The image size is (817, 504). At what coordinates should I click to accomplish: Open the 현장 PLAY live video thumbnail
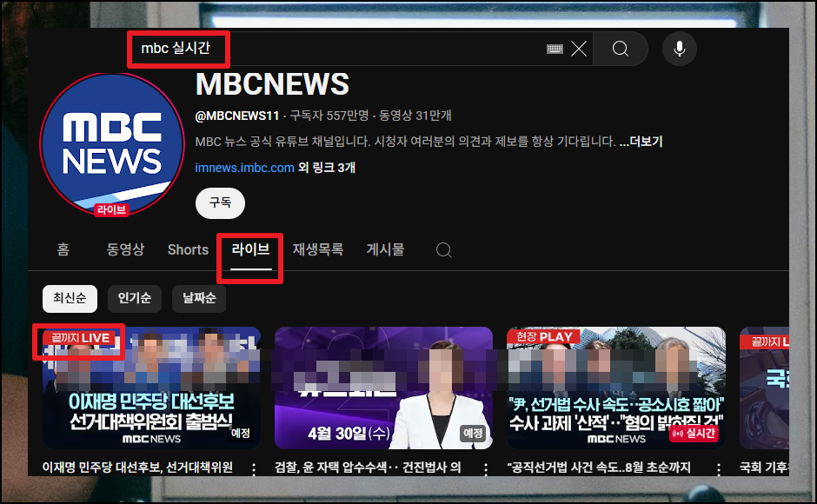[616, 388]
